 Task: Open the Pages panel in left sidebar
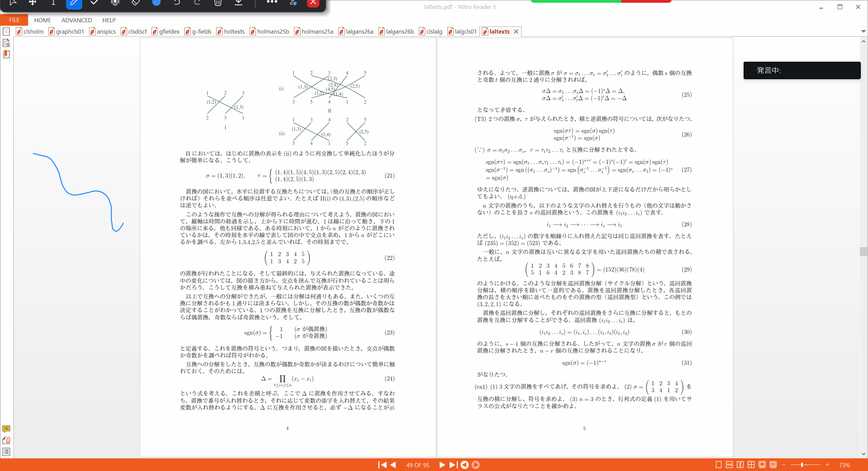[x=6, y=32]
